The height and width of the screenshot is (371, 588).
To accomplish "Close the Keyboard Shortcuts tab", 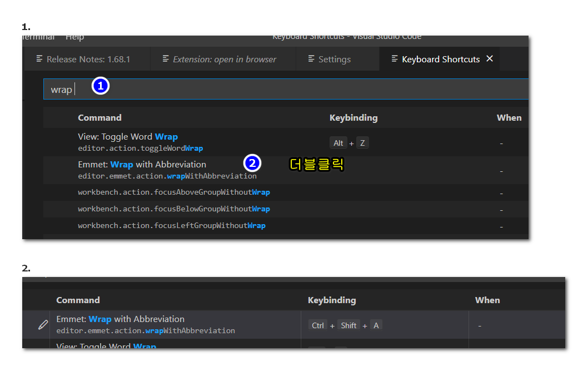I will pyautogui.click(x=490, y=59).
